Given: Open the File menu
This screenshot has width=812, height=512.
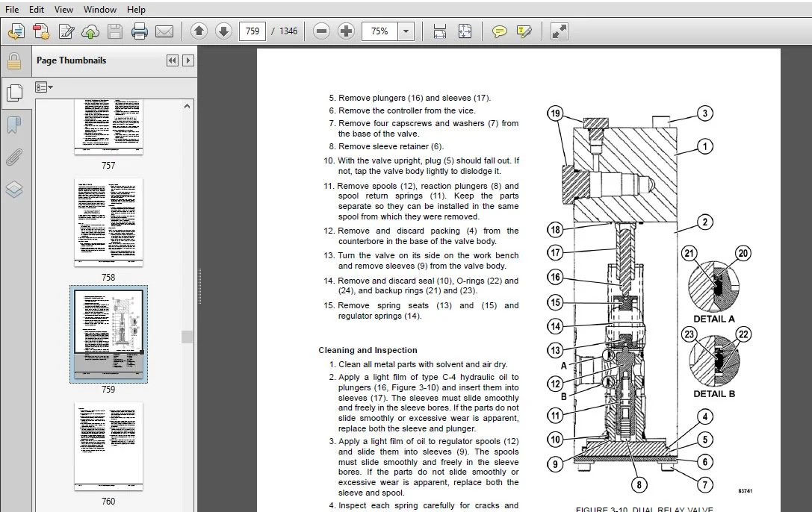Looking at the screenshot, I should [12, 9].
